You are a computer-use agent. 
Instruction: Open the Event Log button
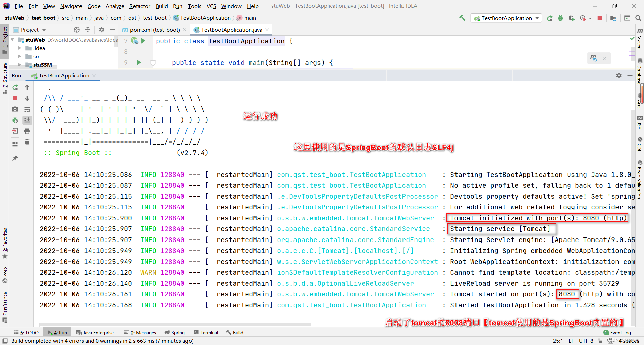(x=617, y=333)
